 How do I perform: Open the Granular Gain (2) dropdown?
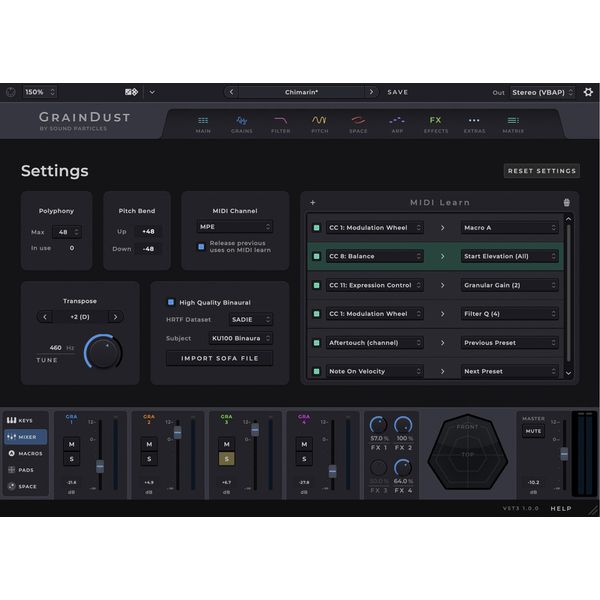click(x=509, y=285)
